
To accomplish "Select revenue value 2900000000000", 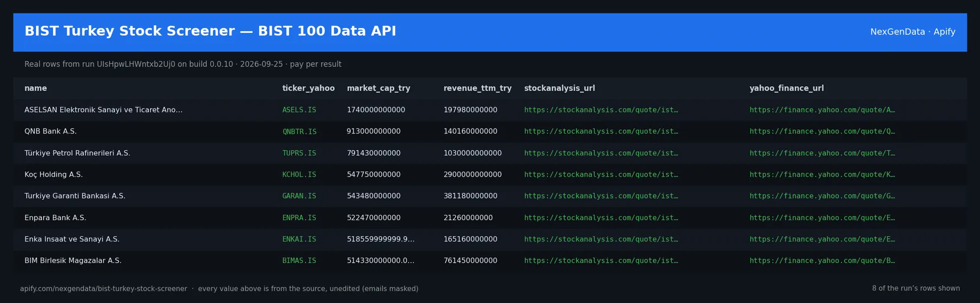I will [473, 174].
